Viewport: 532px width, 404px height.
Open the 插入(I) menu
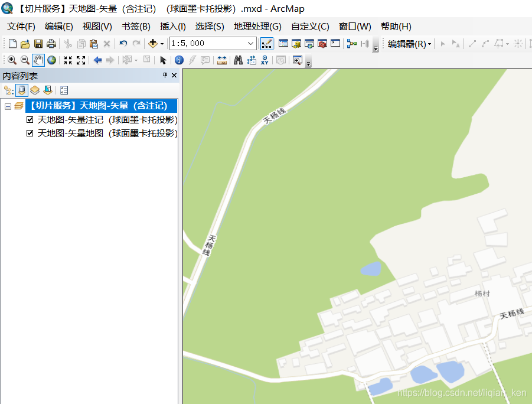point(172,27)
